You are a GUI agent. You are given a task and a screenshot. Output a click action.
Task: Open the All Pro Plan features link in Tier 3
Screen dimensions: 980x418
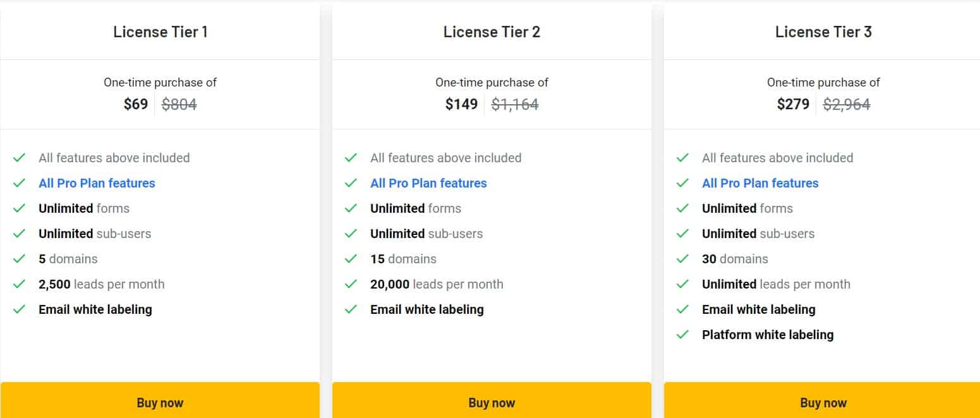tap(760, 183)
